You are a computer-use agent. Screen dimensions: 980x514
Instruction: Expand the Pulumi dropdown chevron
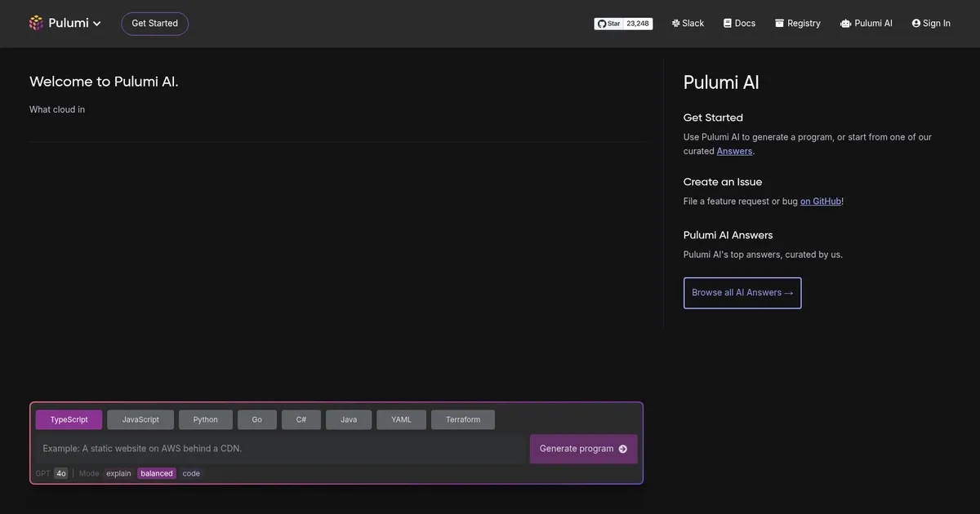tap(97, 24)
